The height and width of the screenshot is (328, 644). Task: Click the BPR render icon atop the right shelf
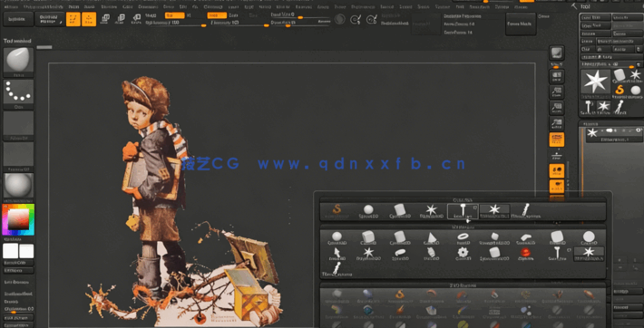[x=557, y=53]
